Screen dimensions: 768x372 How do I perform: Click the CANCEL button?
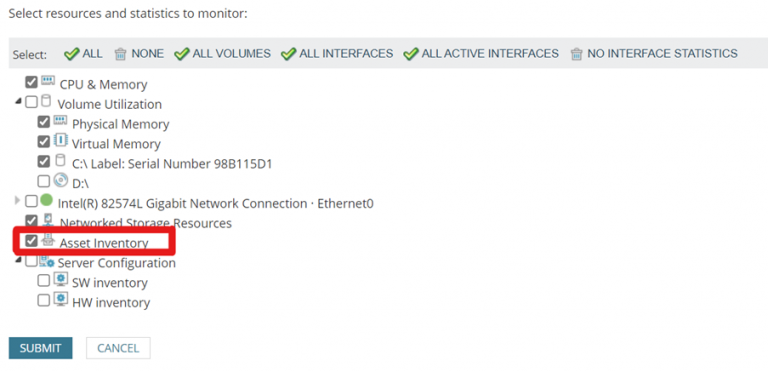(x=118, y=348)
